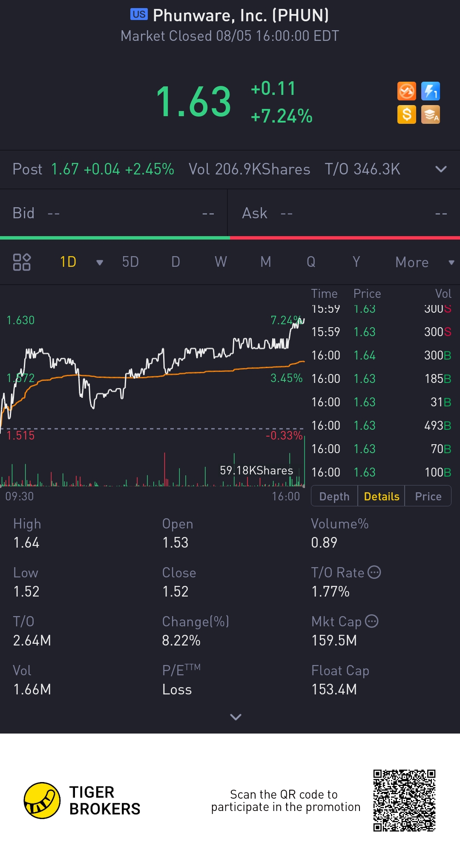
Task: Tap the green bid ratio bar
Action: [115, 238]
